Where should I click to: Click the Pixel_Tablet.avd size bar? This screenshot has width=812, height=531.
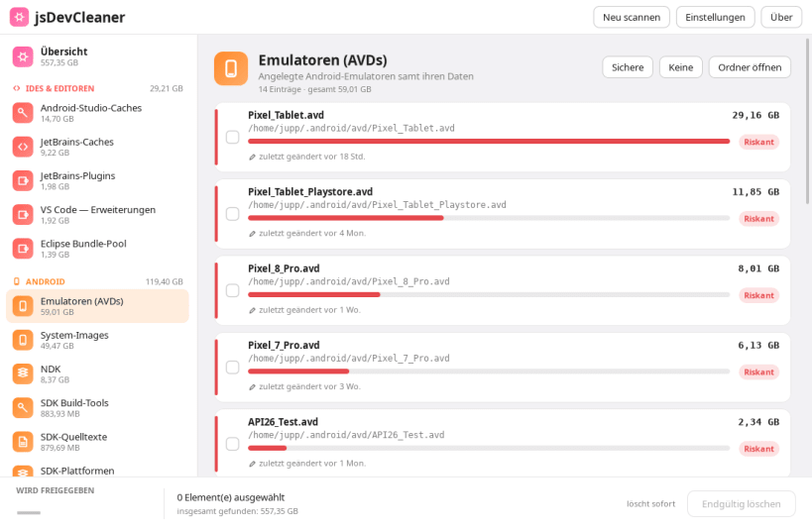click(489, 142)
